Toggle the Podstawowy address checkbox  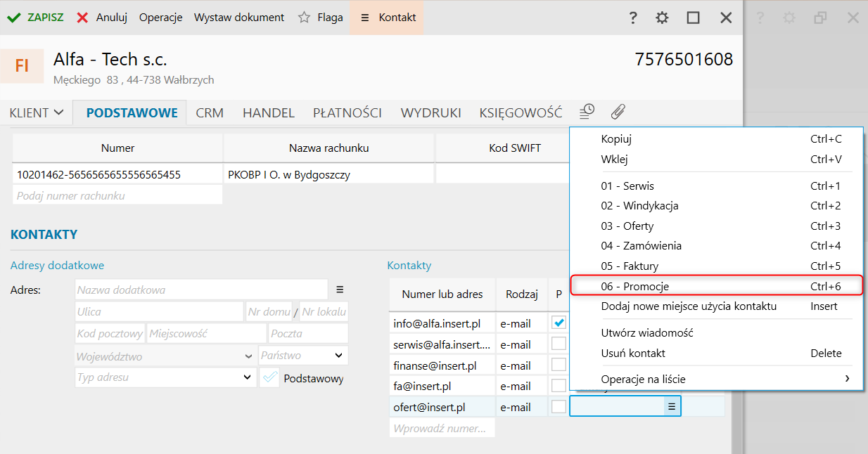tap(269, 378)
